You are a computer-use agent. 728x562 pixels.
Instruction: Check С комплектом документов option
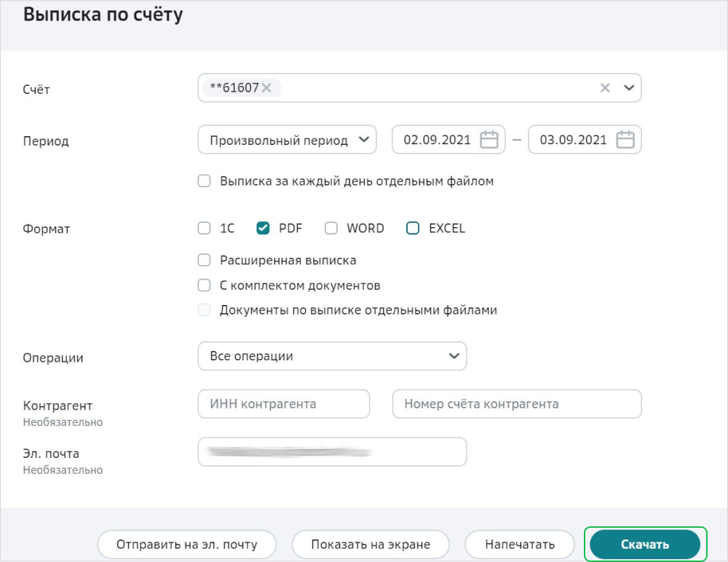pyautogui.click(x=205, y=285)
